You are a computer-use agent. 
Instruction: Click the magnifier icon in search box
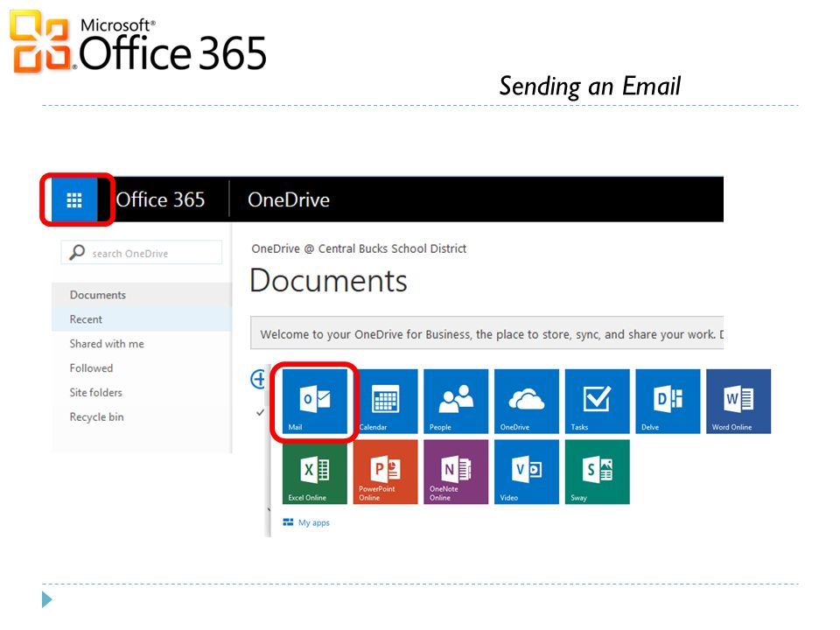point(77,252)
